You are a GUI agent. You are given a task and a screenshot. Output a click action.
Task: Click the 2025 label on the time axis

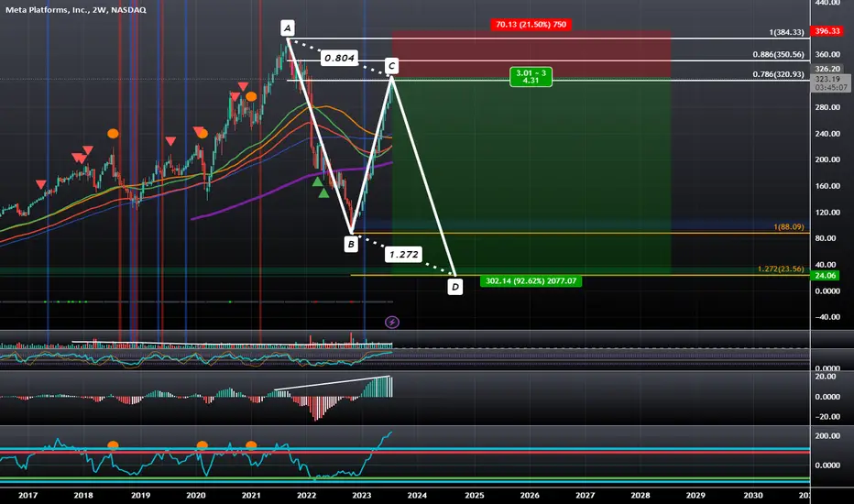pyautogui.click(x=475, y=495)
